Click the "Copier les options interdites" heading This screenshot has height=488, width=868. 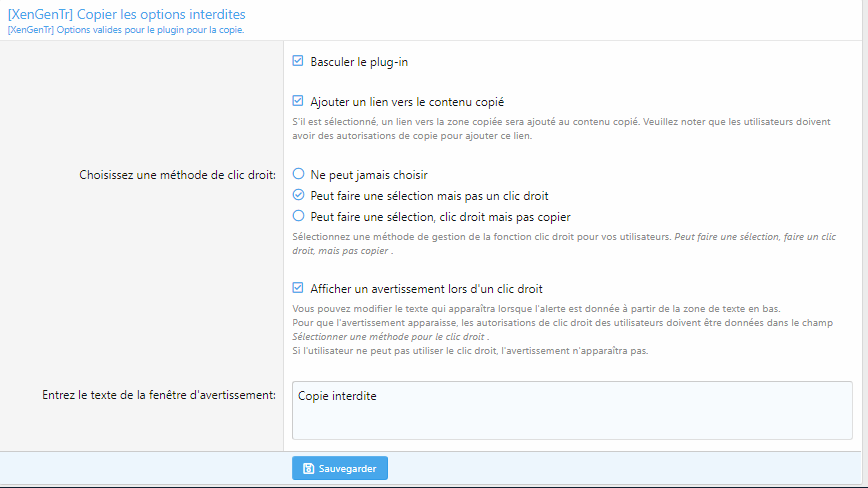tap(126, 14)
